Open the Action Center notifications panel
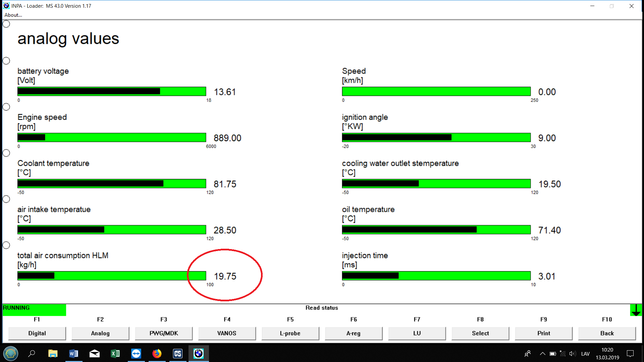This screenshot has height=362, width=644. click(630, 354)
